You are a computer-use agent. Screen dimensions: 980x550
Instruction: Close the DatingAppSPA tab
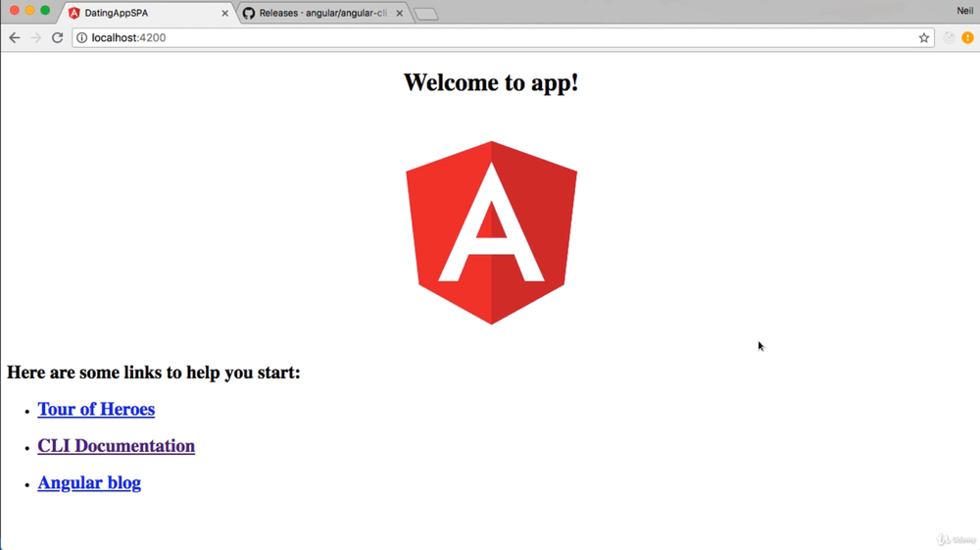click(225, 13)
